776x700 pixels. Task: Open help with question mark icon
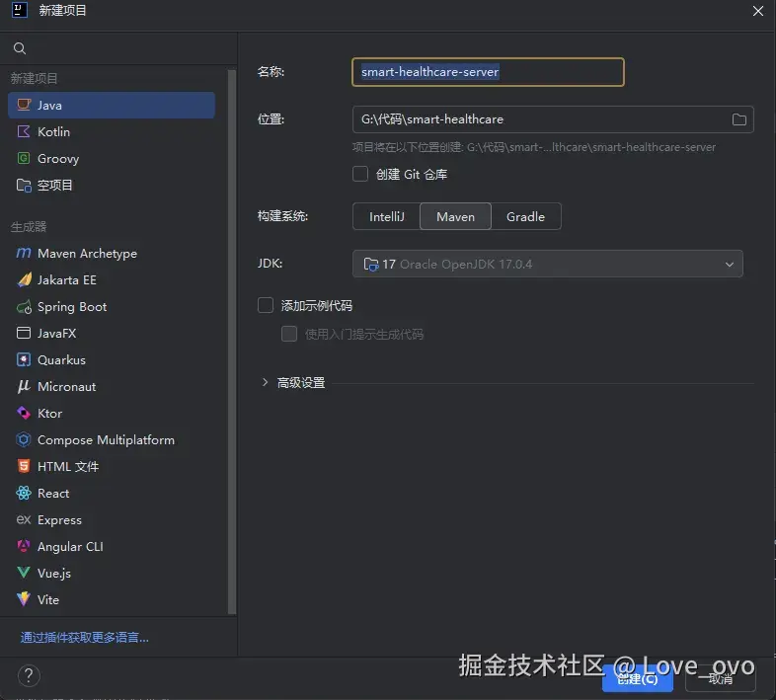29,675
